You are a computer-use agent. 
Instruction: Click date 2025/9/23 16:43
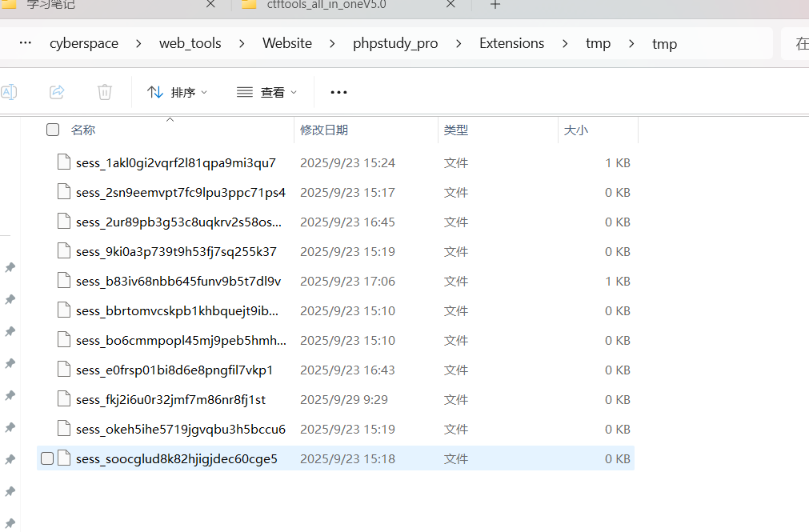tap(348, 370)
